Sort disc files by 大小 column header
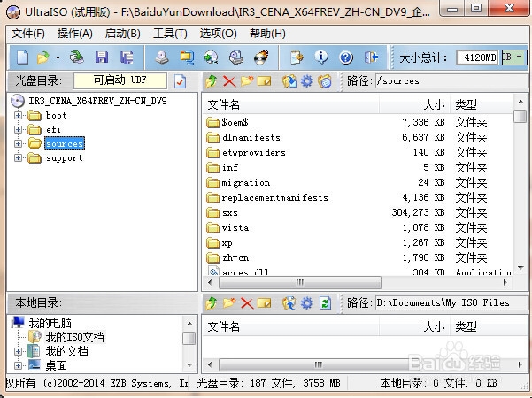 pyautogui.click(x=414, y=104)
